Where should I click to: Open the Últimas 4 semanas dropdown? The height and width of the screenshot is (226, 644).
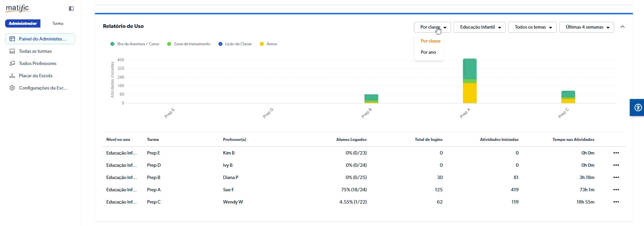coord(587,27)
